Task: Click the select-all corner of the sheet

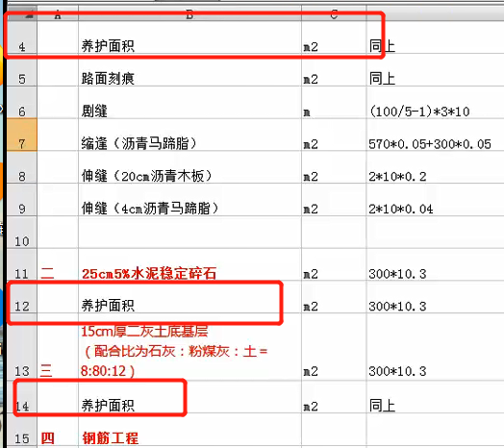Action: pos(21,14)
